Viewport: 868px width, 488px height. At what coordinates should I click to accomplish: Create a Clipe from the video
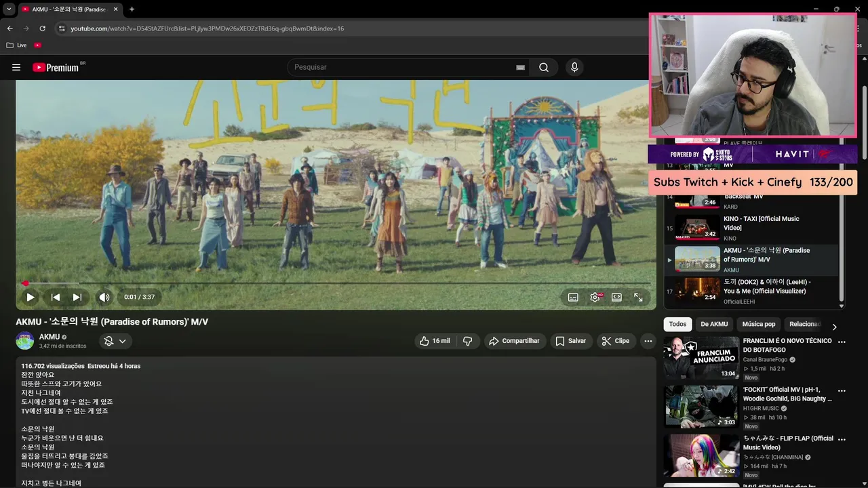616,341
